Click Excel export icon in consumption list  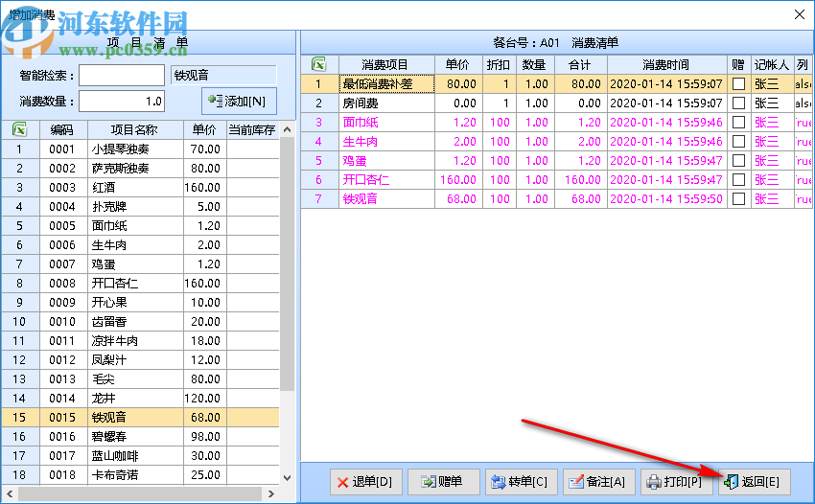[318, 64]
